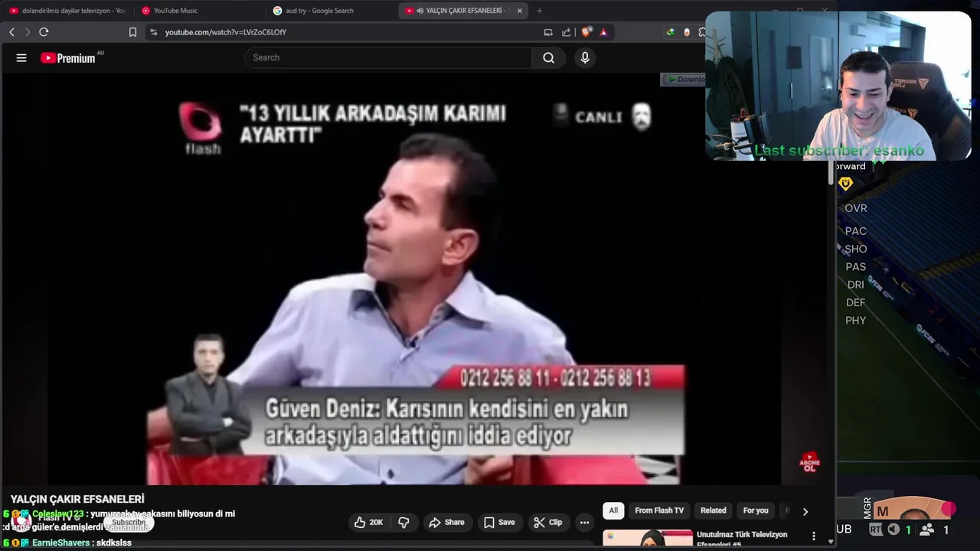Open Brave Rewards triangle icon
The image size is (980, 551).
tap(603, 32)
